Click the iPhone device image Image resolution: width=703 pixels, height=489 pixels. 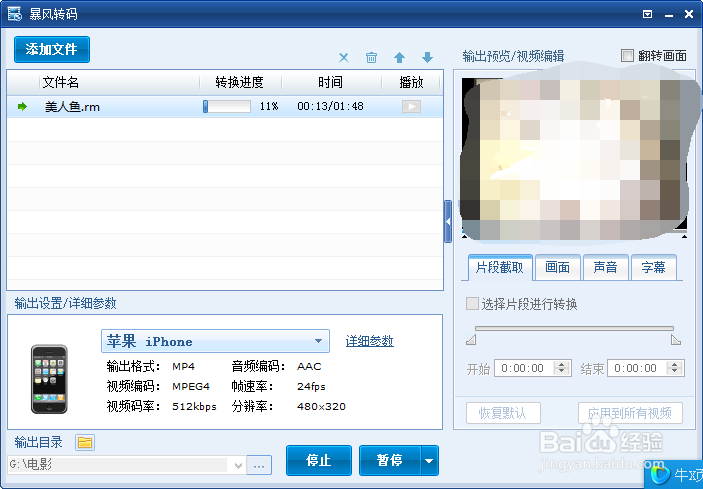coord(49,379)
